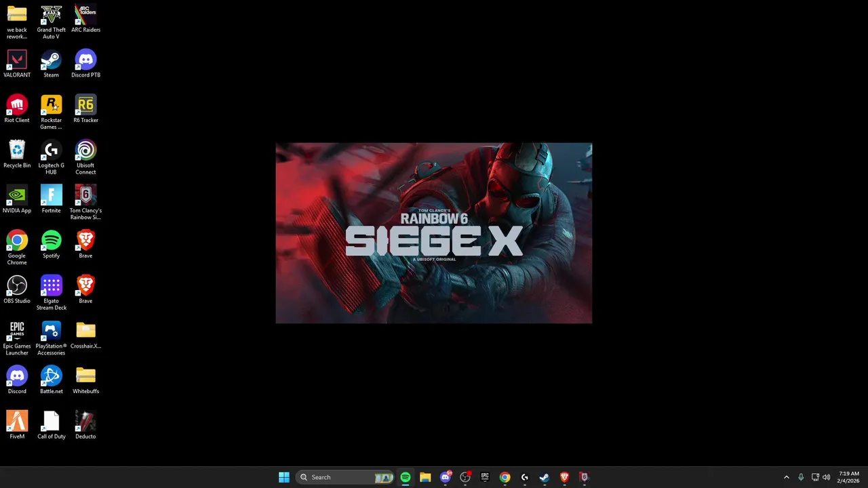Open Elgato Stream Deck desktop shortcut
The height and width of the screenshot is (488, 868).
pyautogui.click(x=51, y=293)
